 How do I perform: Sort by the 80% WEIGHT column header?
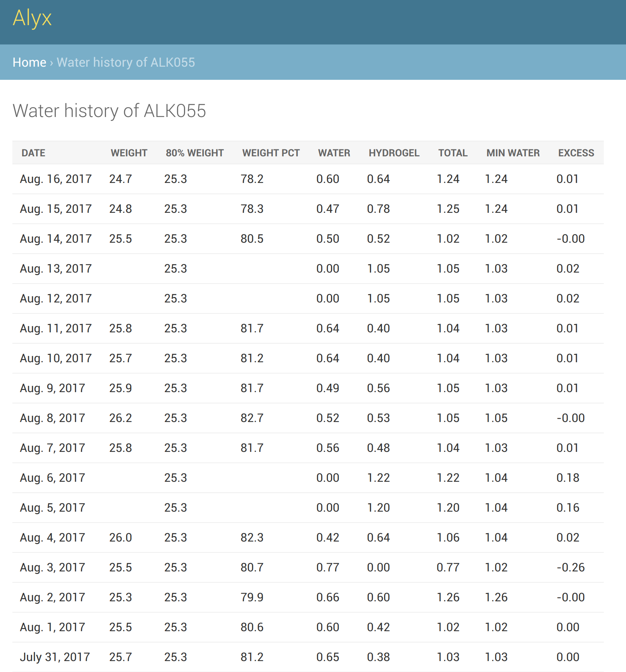pos(195,153)
